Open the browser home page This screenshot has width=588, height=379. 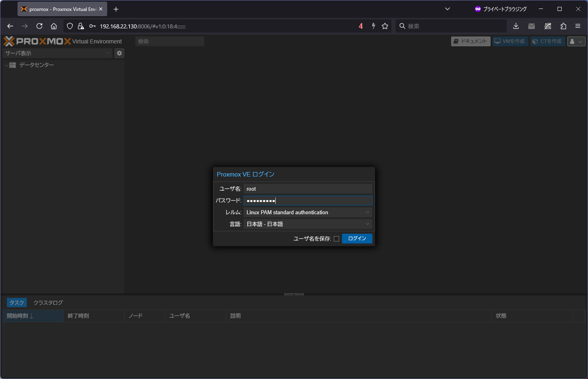[x=54, y=26]
